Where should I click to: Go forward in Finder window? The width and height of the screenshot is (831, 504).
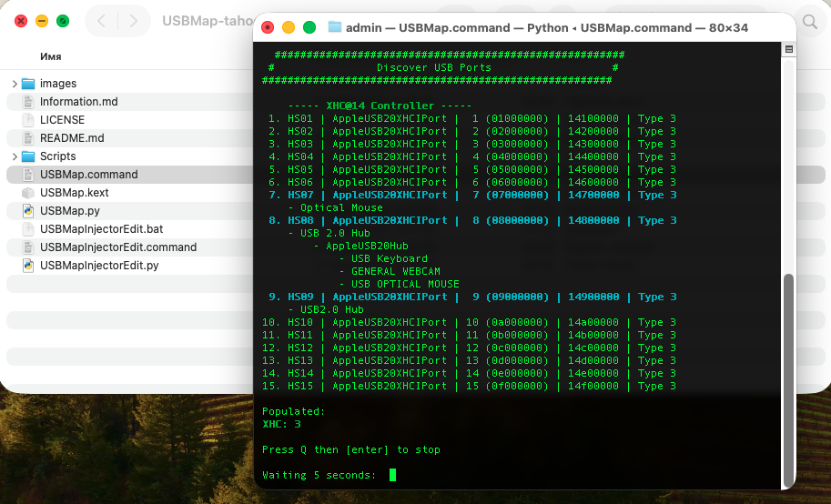click(x=133, y=21)
